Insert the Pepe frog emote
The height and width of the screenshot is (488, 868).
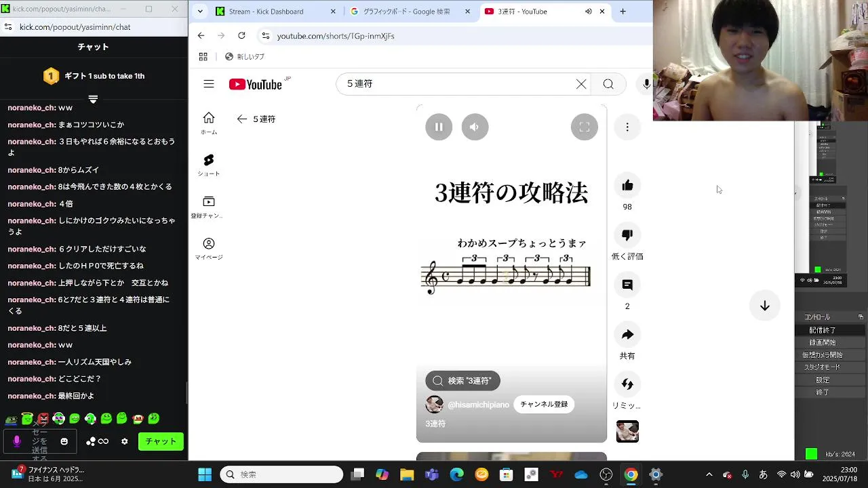click(x=11, y=419)
